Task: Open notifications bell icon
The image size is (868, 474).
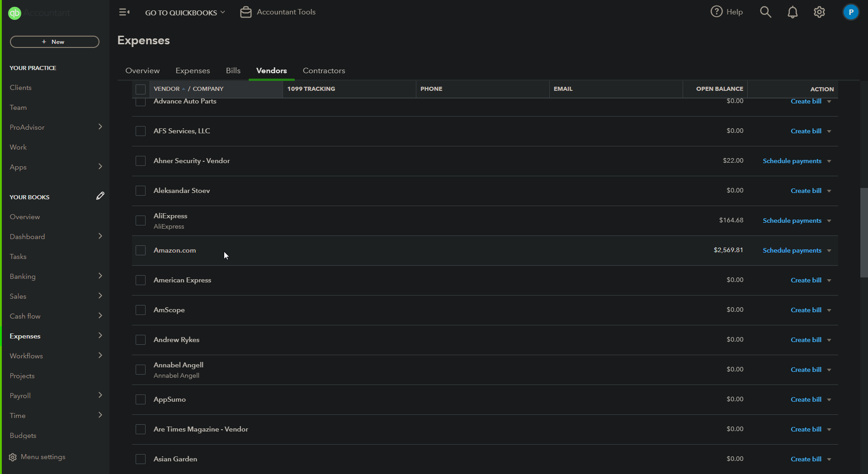Action: (793, 12)
